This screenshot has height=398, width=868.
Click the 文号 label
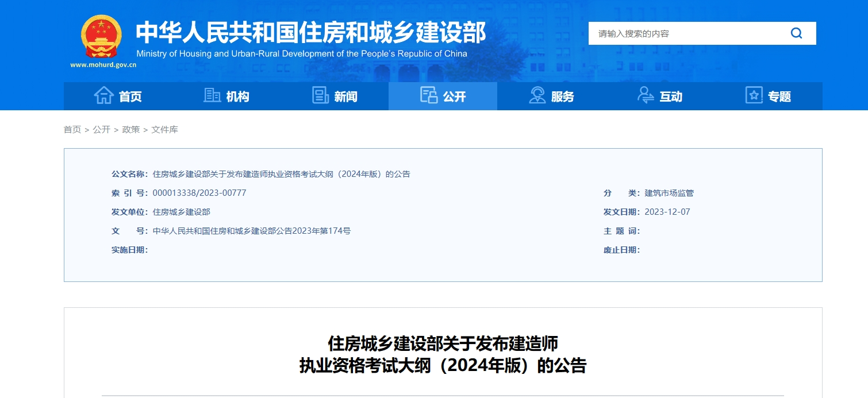pos(130,231)
